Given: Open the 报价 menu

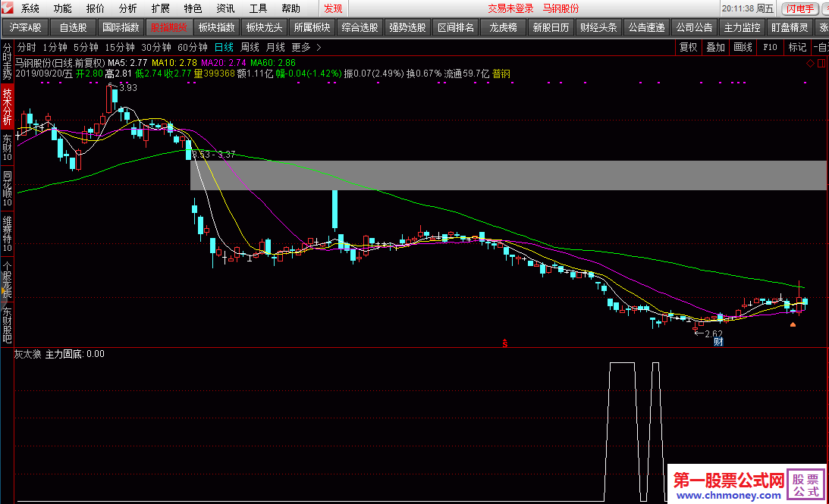Looking at the screenshot, I should point(95,8).
